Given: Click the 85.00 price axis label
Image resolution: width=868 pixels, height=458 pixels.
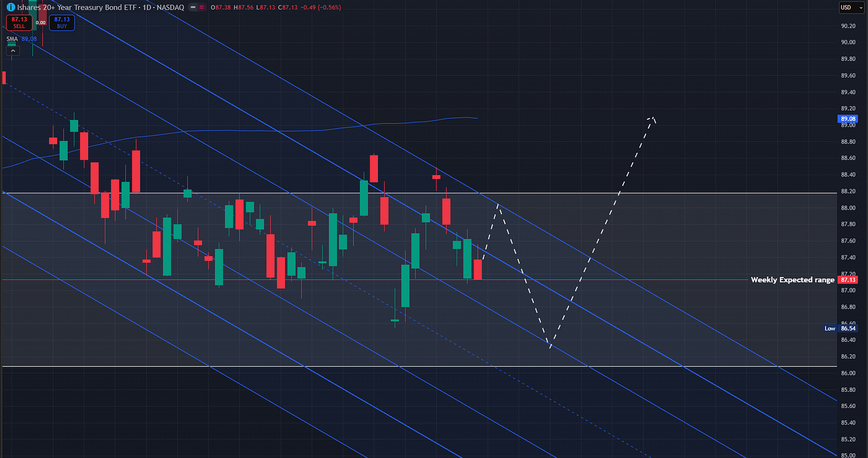Looking at the screenshot, I should [848, 456].
